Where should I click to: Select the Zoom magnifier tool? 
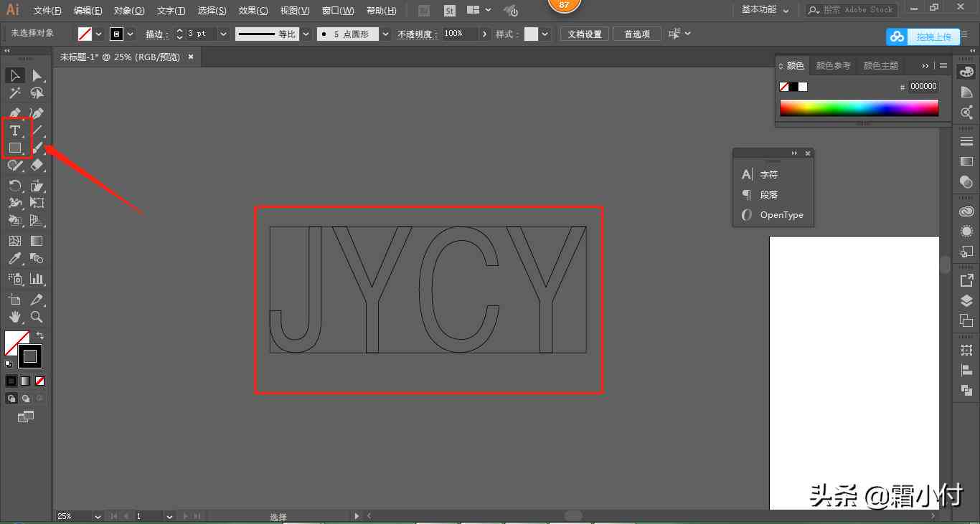(x=37, y=317)
